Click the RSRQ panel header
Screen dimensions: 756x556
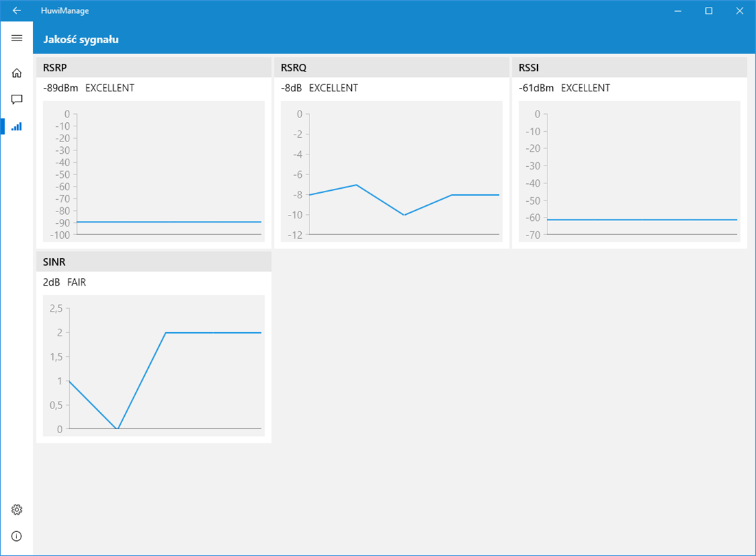point(392,67)
